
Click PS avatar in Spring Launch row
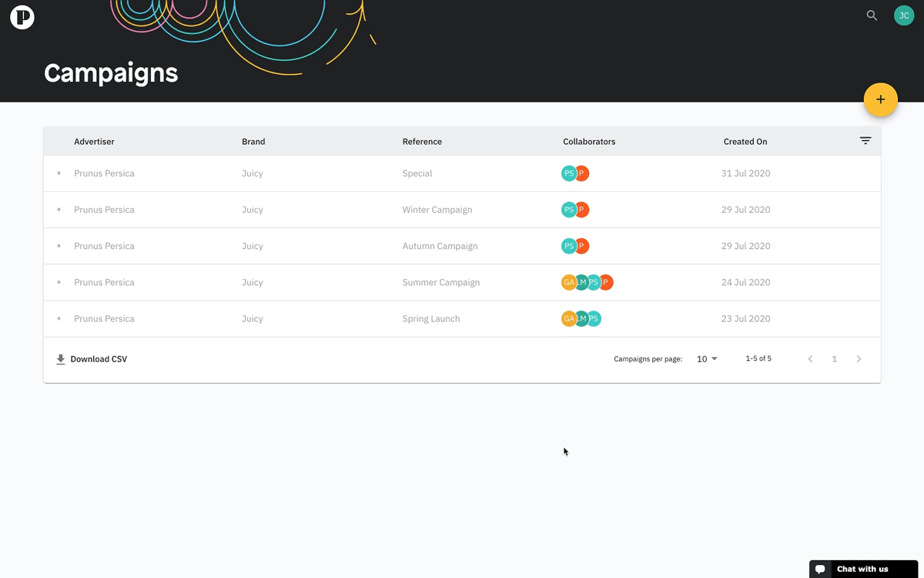pos(594,318)
